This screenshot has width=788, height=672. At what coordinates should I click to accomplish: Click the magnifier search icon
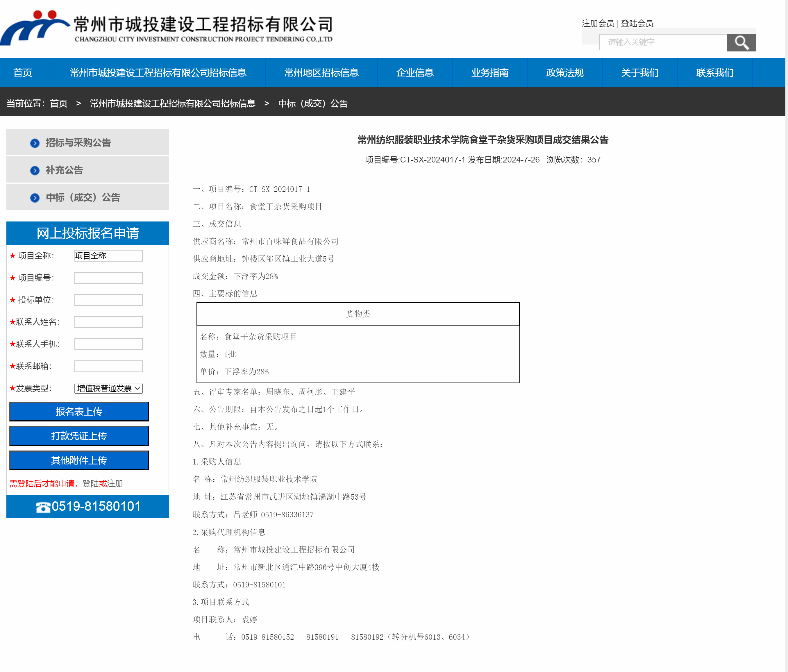tap(741, 42)
